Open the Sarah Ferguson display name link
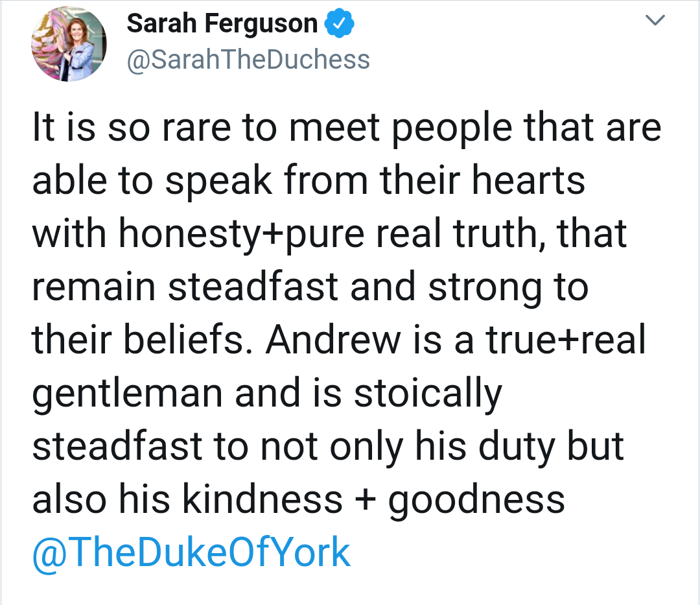 (x=222, y=24)
